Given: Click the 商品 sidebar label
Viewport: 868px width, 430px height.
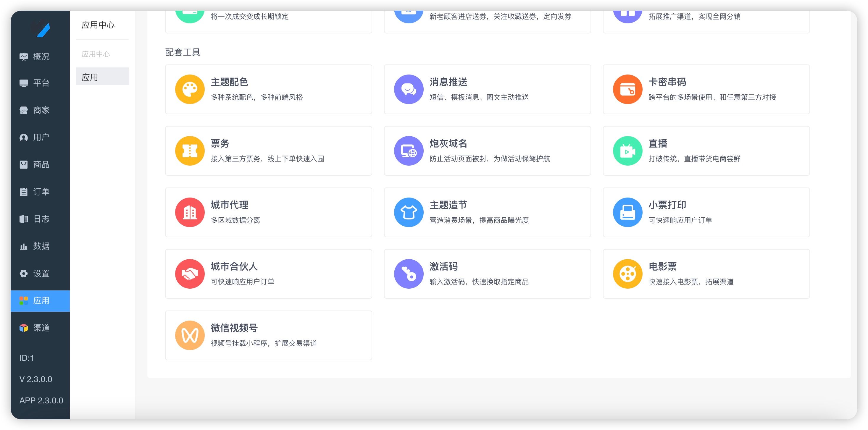Looking at the screenshot, I should (x=41, y=165).
